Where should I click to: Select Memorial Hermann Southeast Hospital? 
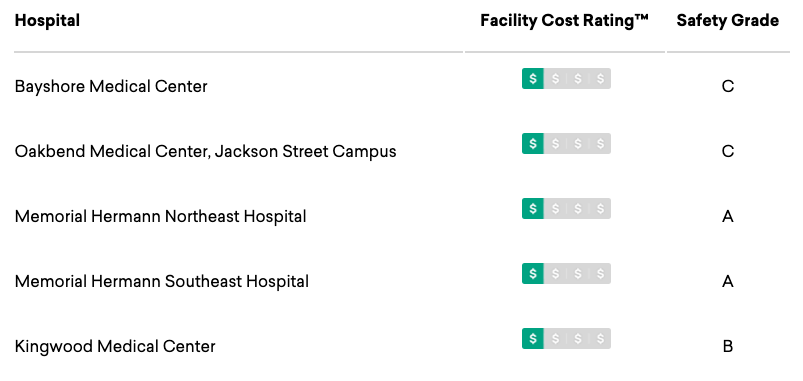[x=162, y=281]
